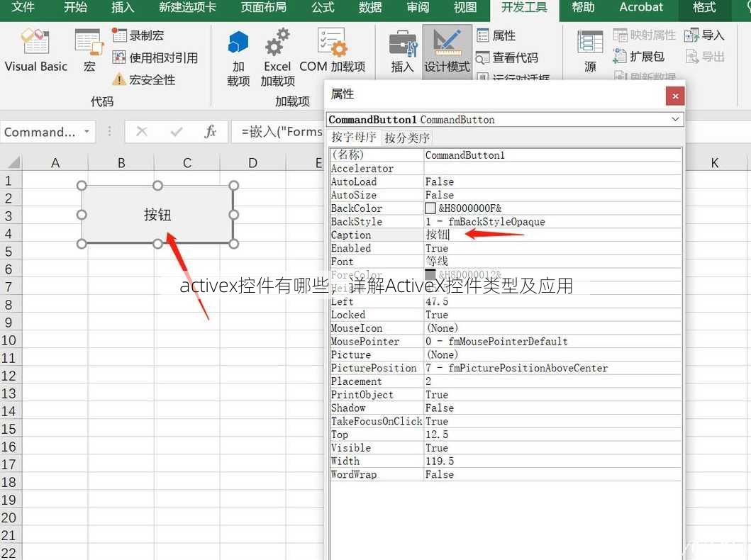Switch to the 数据 ribbon tab
The height and width of the screenshot is (560, 751).
coord(370,7)
